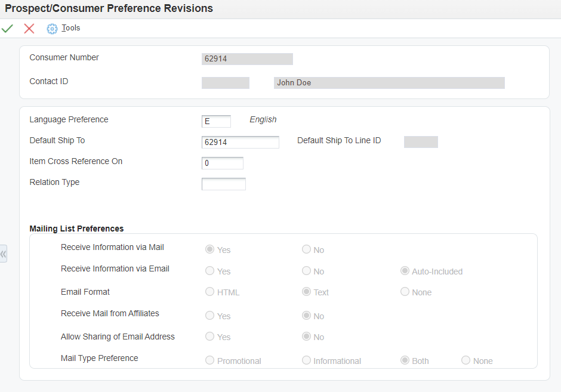
Task: Set Email Format to HTML
Action: (x=209, y=292)
